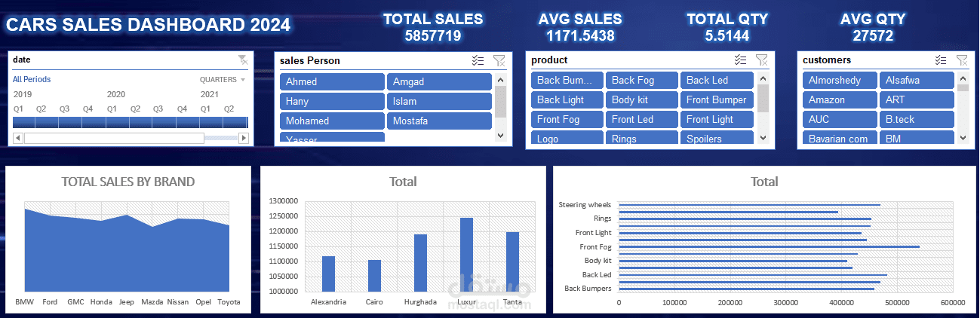This screenshot has height=318, width=980.
Task: Filter product by Rings
Action: click(642, 137)
